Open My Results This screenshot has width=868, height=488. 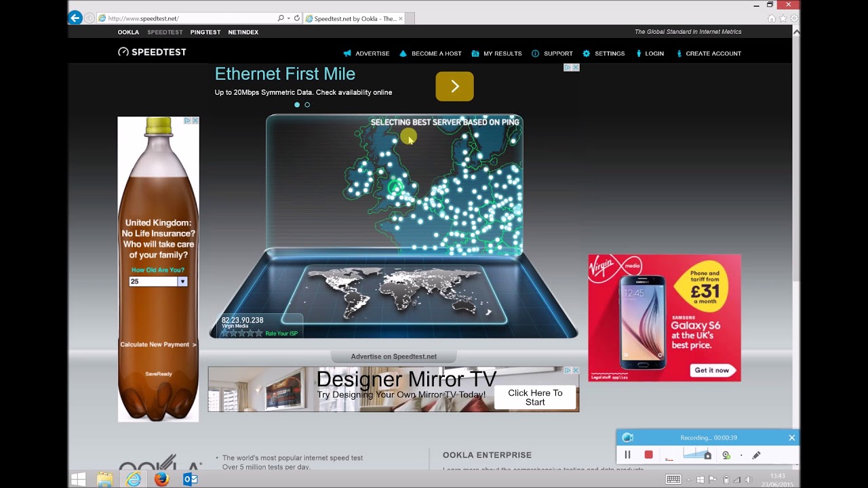click(496, 54)
